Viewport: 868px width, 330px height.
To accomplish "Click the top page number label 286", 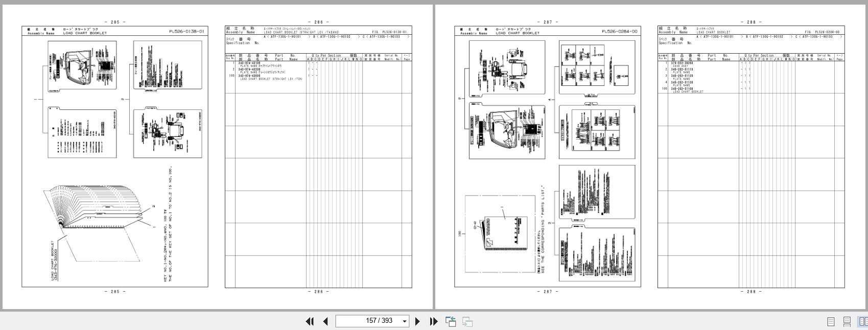I will [318, 22].
